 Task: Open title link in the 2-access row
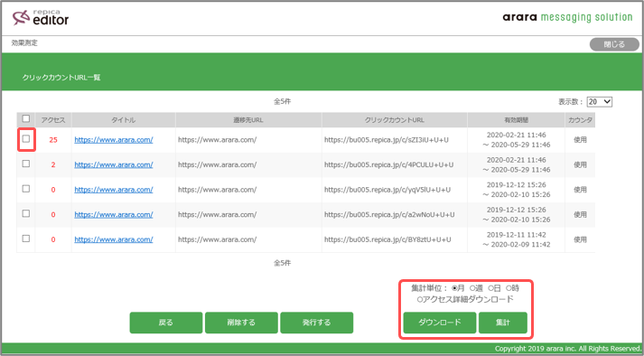(114, 164)
